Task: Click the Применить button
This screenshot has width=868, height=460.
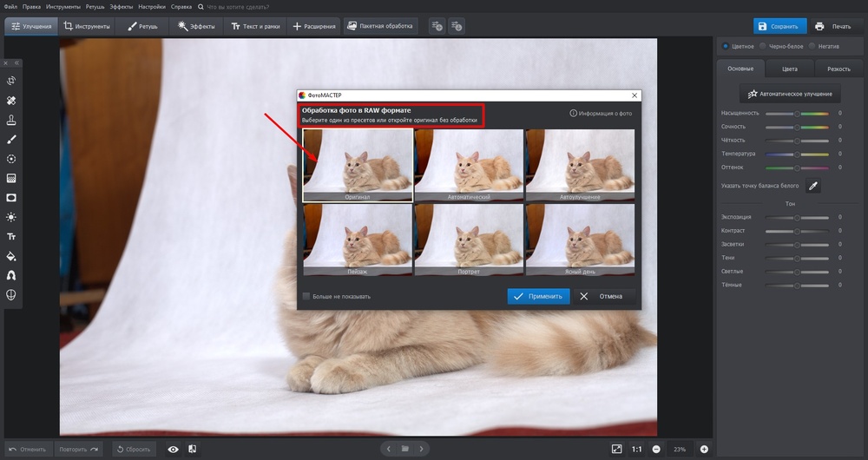Action: click(538, 296)
